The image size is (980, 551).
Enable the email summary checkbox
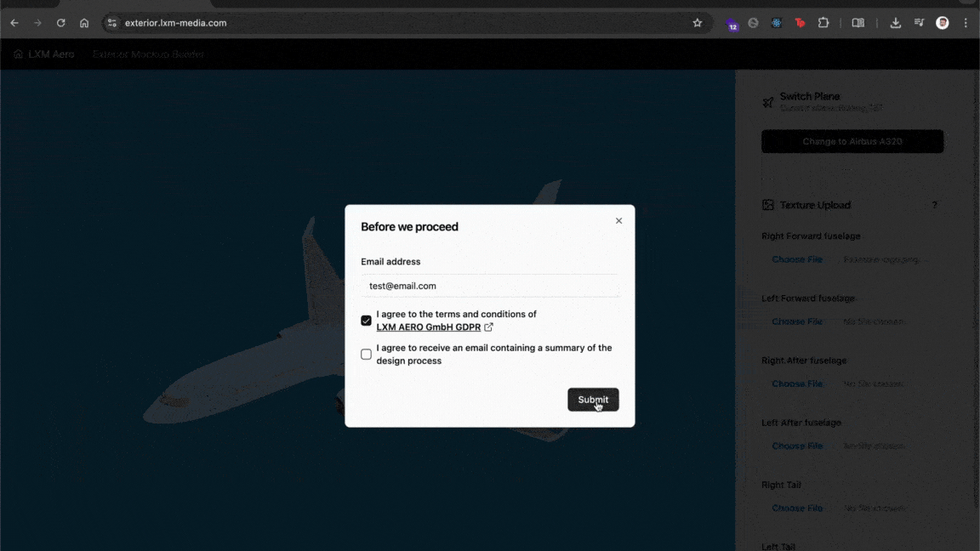tap(366, 355)
